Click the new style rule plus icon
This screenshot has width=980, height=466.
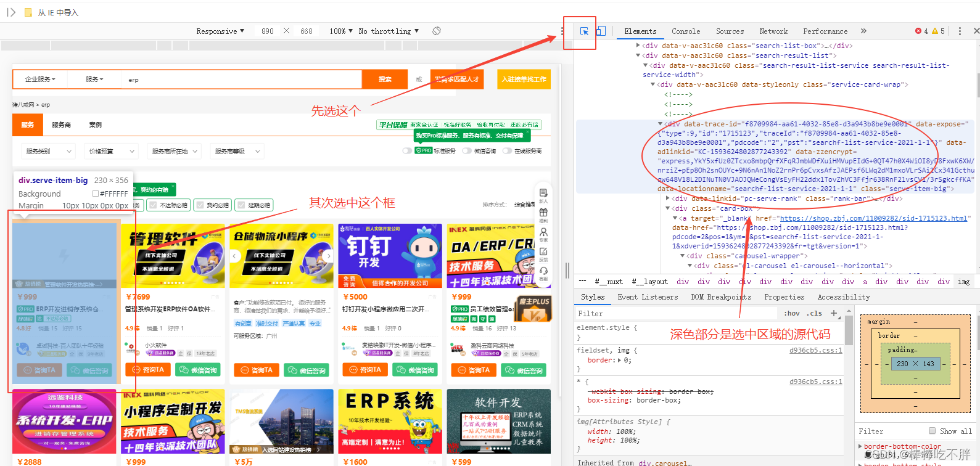(834, 313)
